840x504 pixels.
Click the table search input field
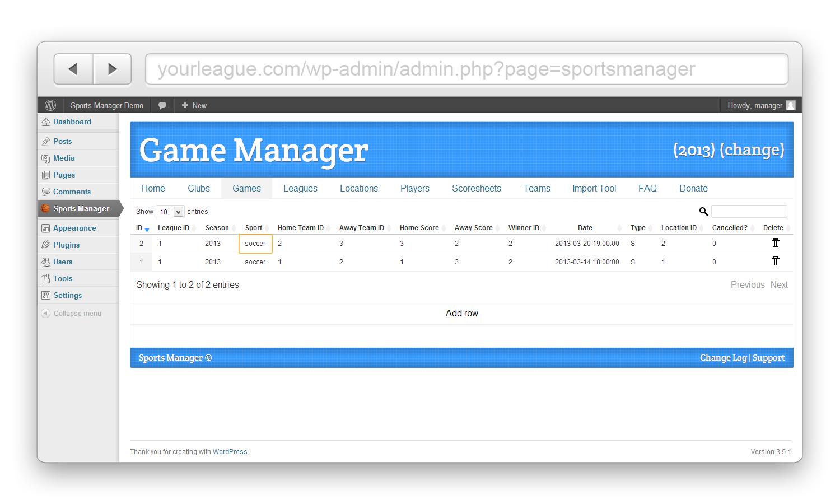point(749,212)
